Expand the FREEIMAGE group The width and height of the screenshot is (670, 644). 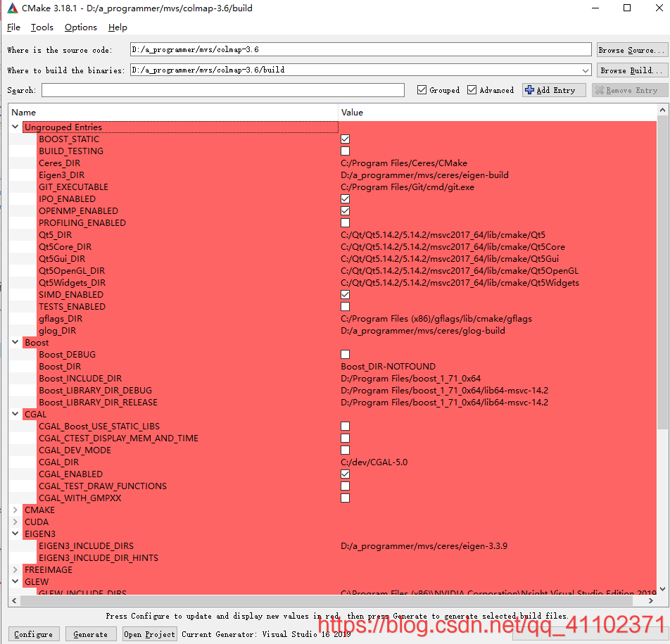pos(15,569)
